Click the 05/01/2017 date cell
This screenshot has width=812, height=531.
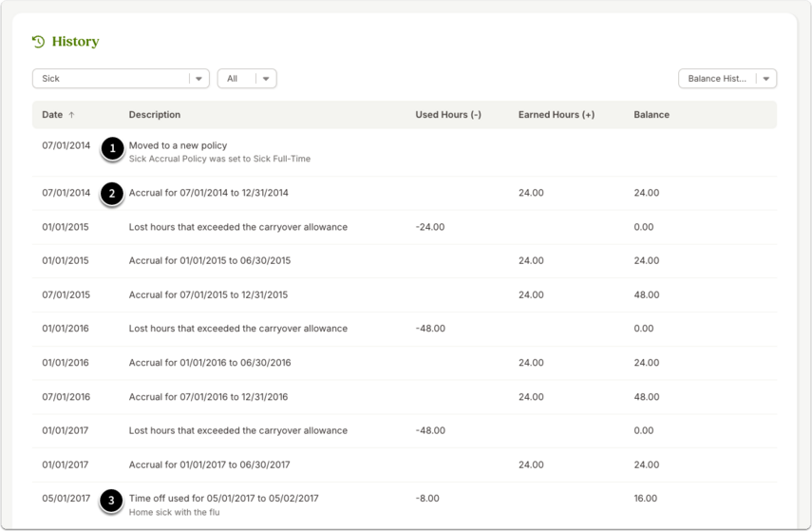coord(66,499)
